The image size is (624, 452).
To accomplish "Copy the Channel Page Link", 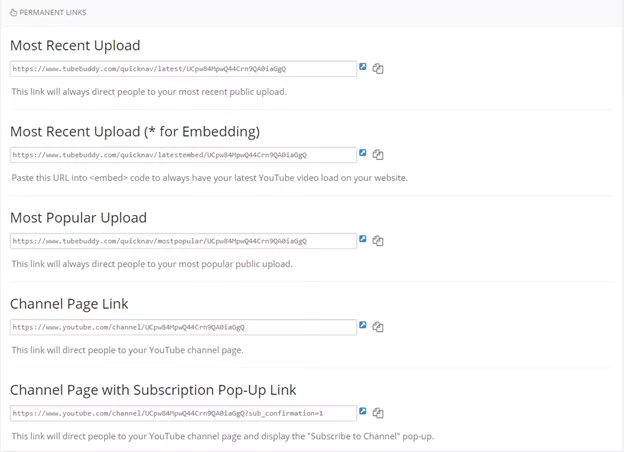I will tap(378, 327).
